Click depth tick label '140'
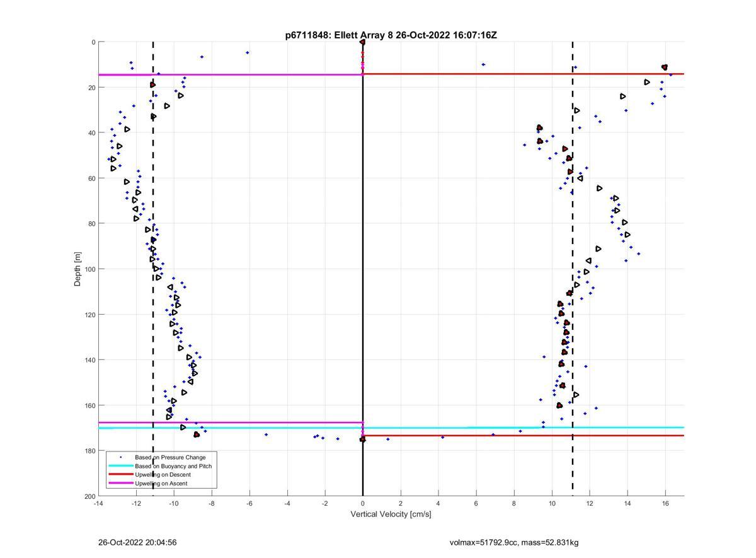 click(89, 360)
